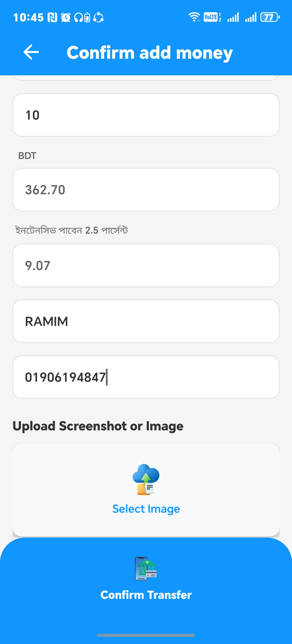Tap the incentive field showing 9.07
Image resolution: width=292 pixels, height=644 pixels.
[x=146, y=265]
